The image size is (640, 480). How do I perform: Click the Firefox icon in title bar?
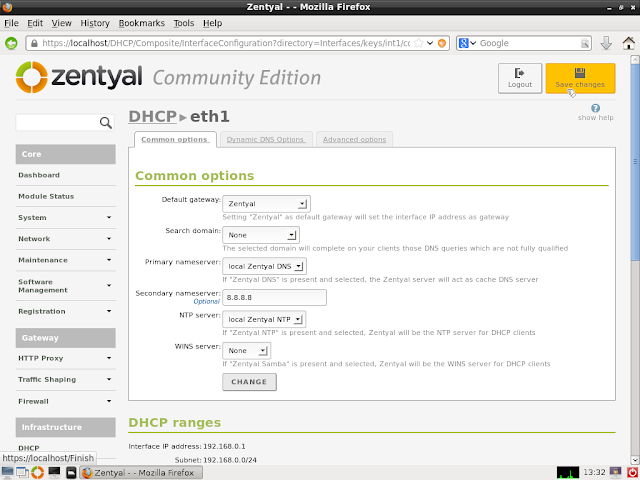point(7,7)
